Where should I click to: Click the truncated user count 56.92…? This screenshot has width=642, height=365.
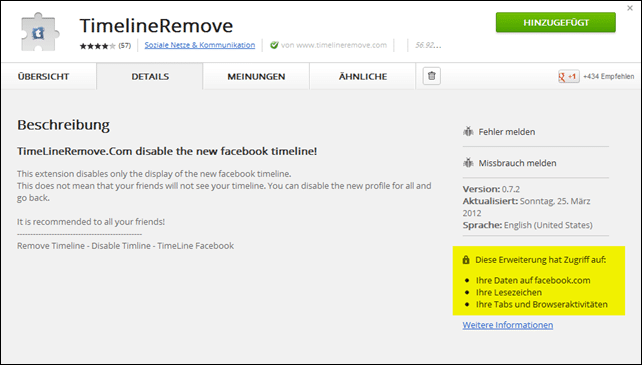(428, 45)
